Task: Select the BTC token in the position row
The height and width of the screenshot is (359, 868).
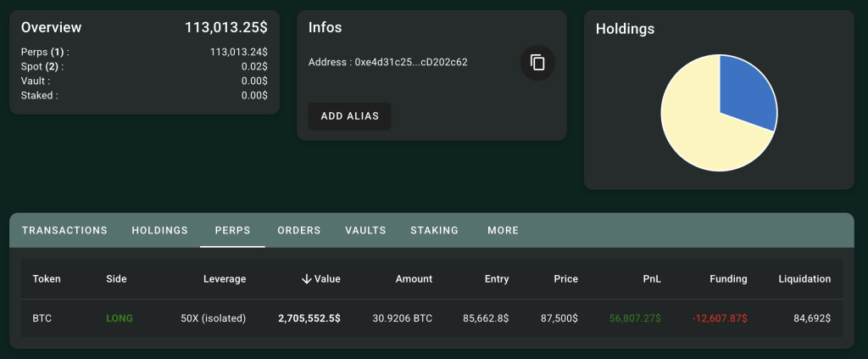Action: 42,318
